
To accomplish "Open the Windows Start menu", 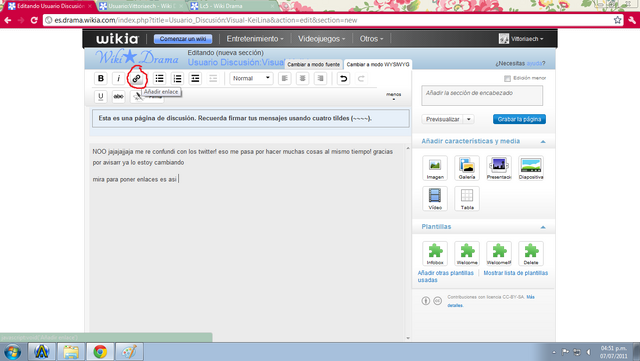I will click(x=13, y=352).
